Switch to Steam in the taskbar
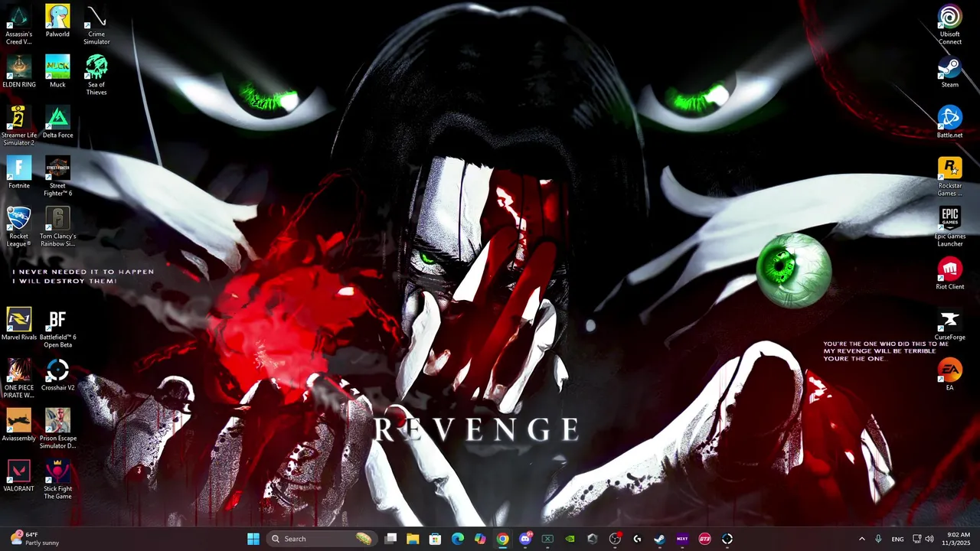The image size is (980, 551). click(659, 539)
